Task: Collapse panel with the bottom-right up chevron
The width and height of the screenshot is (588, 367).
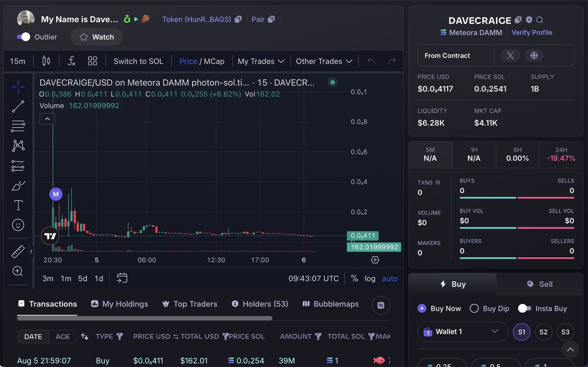Action: coord(570,350)
